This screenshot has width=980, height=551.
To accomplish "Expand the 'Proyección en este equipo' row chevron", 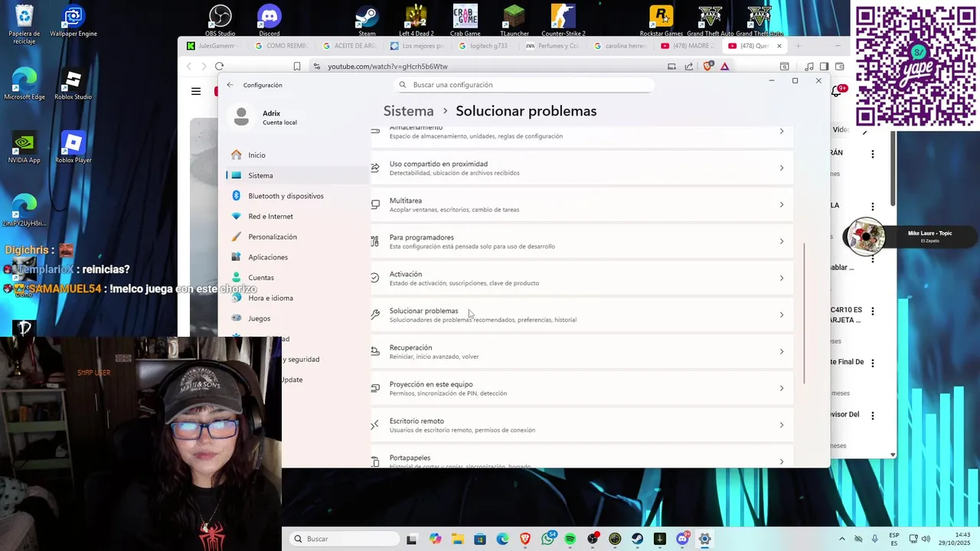I will click(x=781, y=388).
